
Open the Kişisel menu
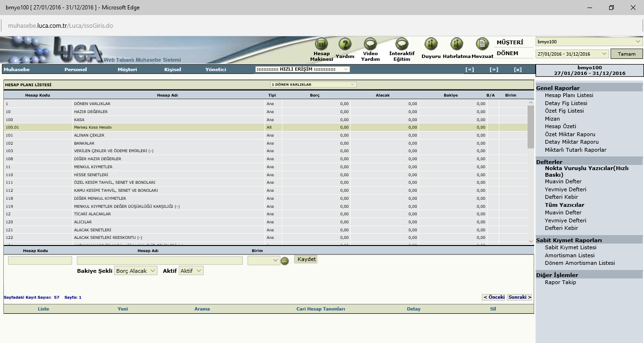tap(173, 69)
